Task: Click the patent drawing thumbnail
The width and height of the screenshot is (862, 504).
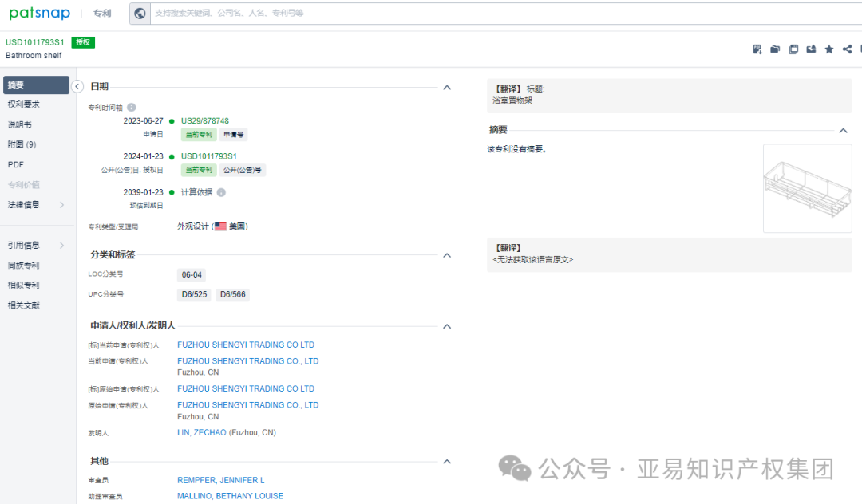Action: click(x=807, y=188)
